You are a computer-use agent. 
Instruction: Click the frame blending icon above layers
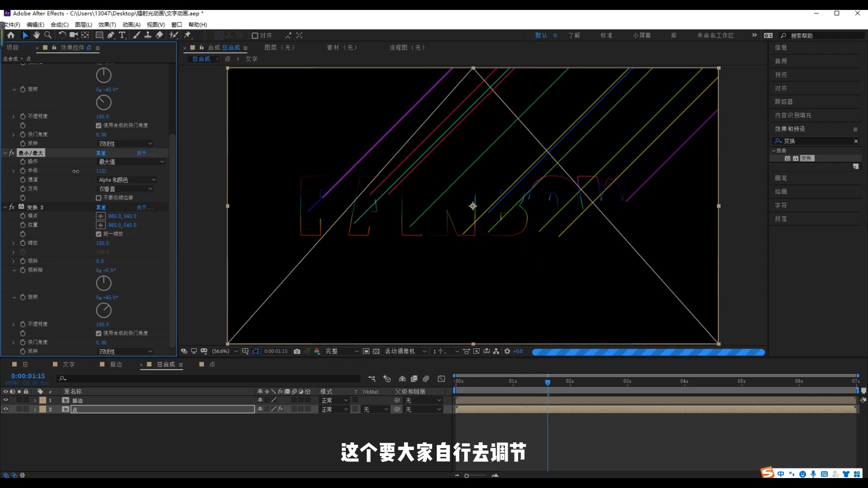pos(414,379)
